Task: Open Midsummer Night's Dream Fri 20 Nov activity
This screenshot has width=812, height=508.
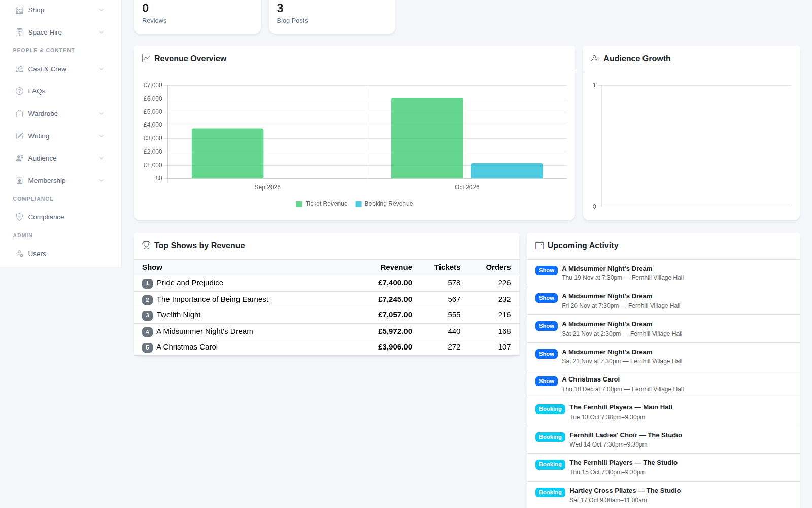Action: (x=663, y=301)
